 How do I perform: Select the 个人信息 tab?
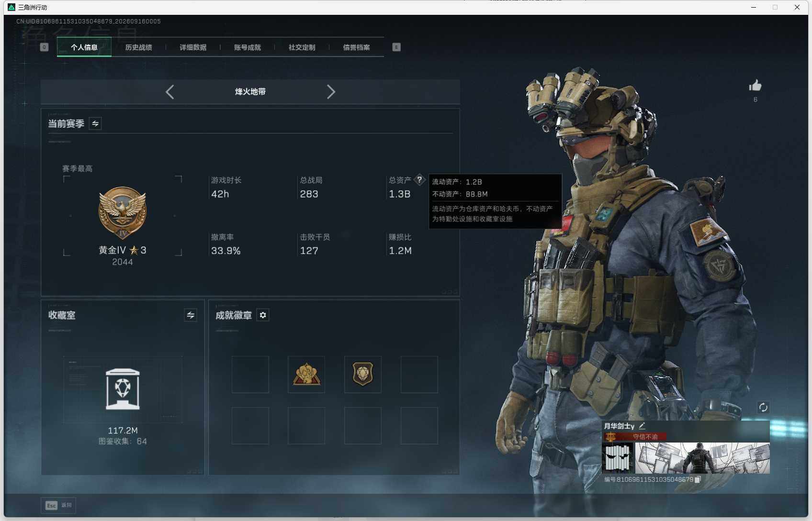point(84,47)
